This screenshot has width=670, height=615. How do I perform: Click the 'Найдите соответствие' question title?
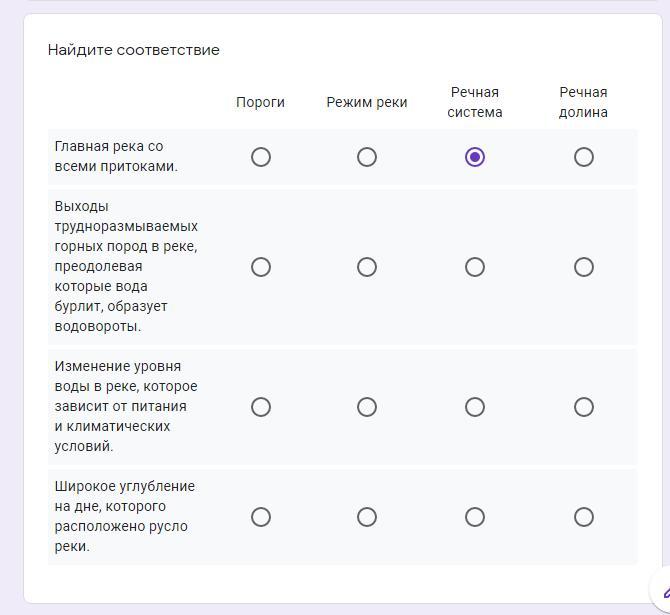click(134, 50)
